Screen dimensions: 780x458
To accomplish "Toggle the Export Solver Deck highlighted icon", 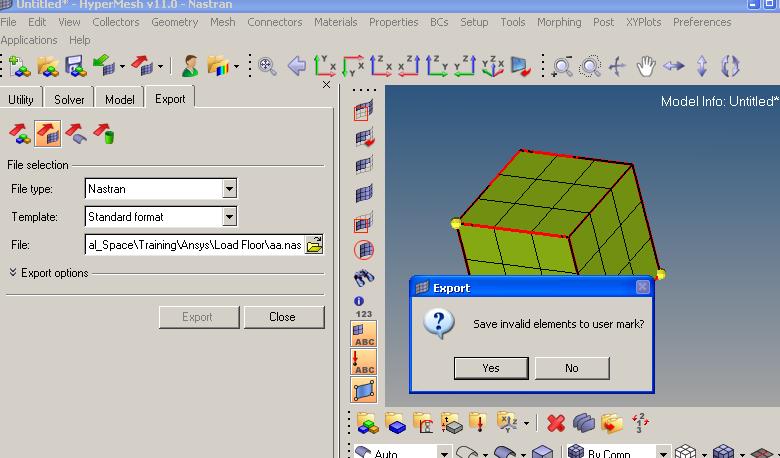I will point(48,134).
